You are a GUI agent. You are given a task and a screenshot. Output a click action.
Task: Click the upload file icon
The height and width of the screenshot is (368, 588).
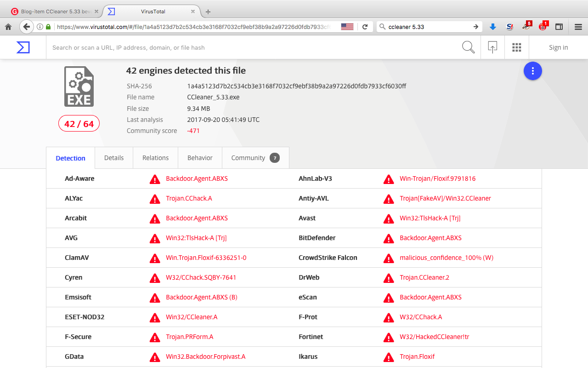(x=492, y=47)
